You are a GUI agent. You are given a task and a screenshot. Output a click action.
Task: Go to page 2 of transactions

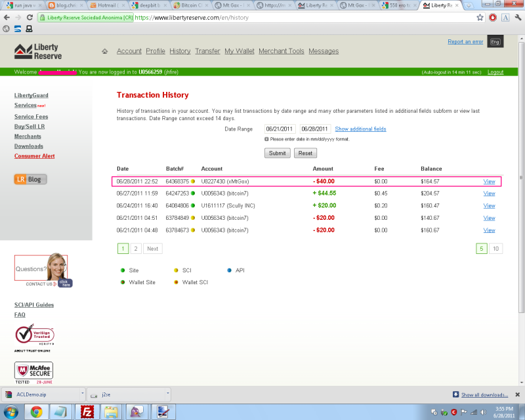pyautogui.click(x=135, y=249)
